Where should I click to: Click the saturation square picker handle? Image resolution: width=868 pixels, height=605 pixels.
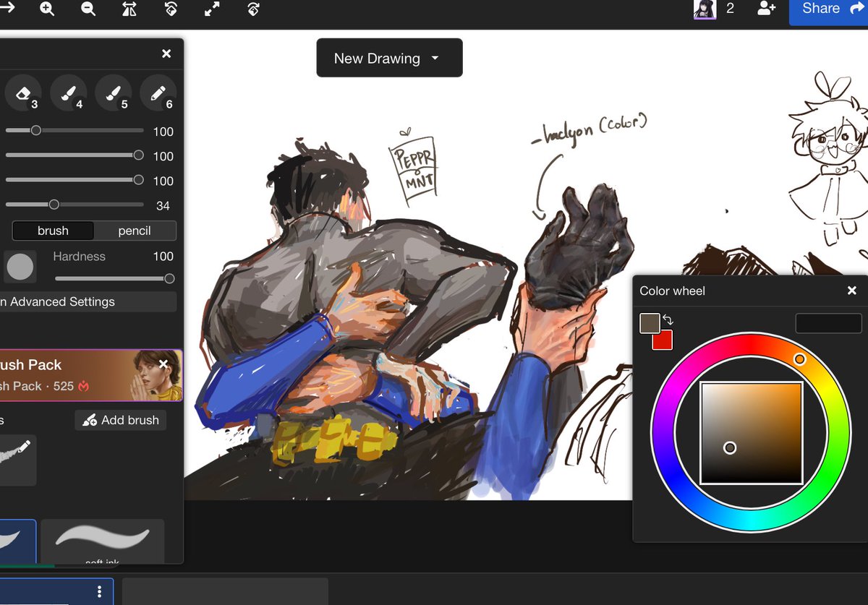pyautogui.click(x=730, y=448)
